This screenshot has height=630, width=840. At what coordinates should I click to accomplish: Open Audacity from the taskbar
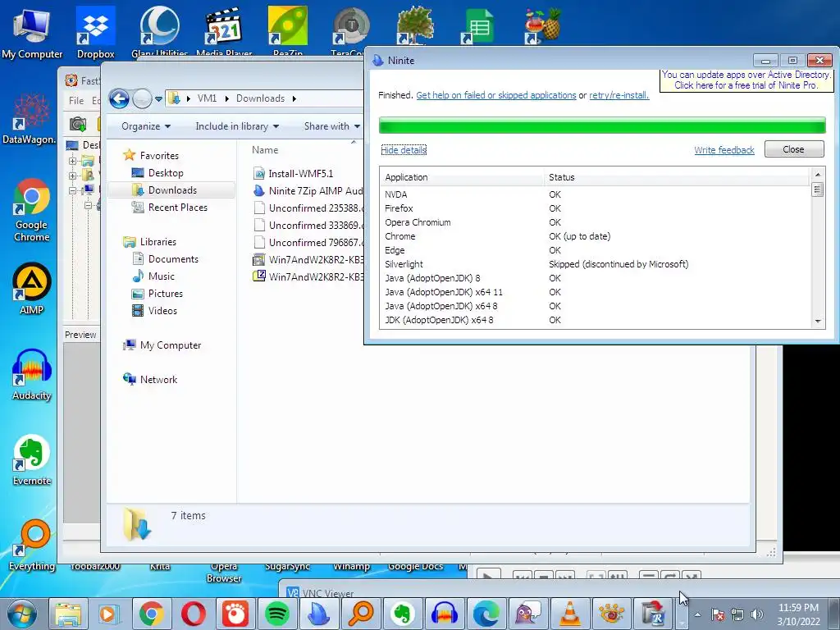[x=444, y=614]
